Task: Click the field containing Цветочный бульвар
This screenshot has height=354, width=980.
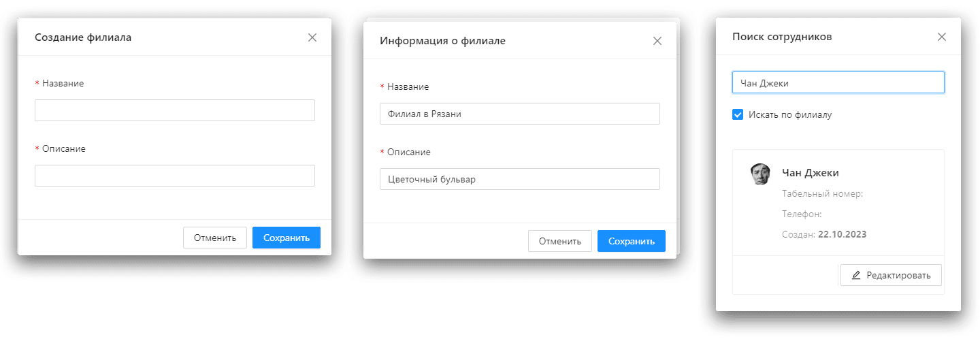Action: click(520, 179)
